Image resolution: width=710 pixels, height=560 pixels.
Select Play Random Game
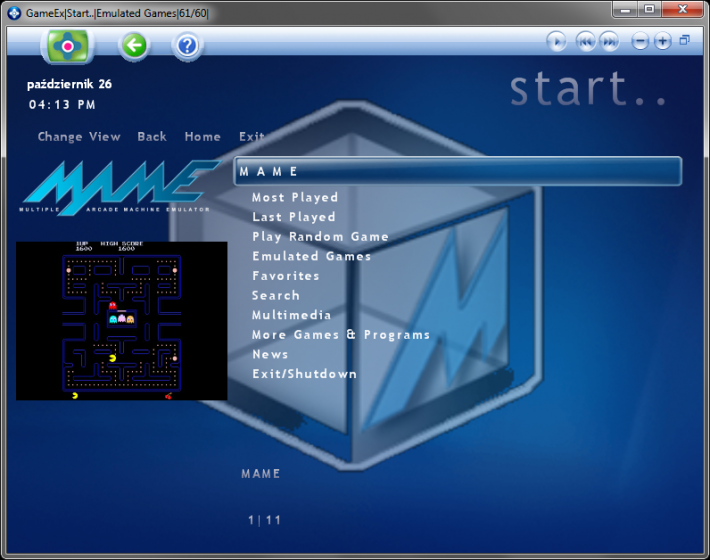[x=320, y=237]
